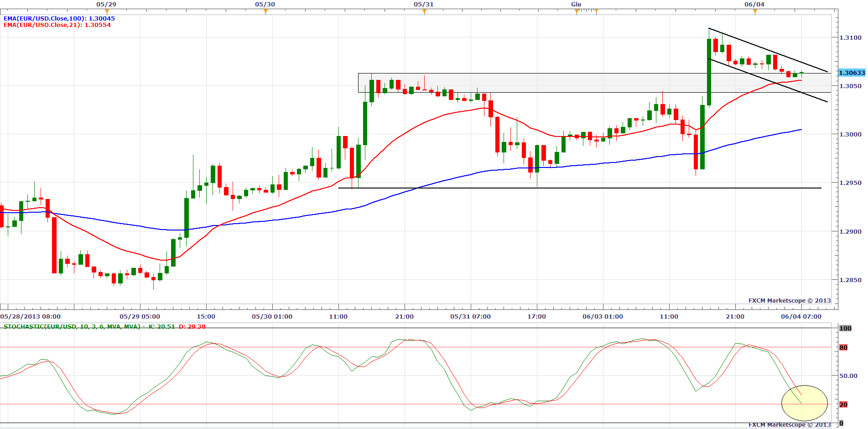
Task: Click the orange day marker under 05/31
Action: (x=424, y=12)
